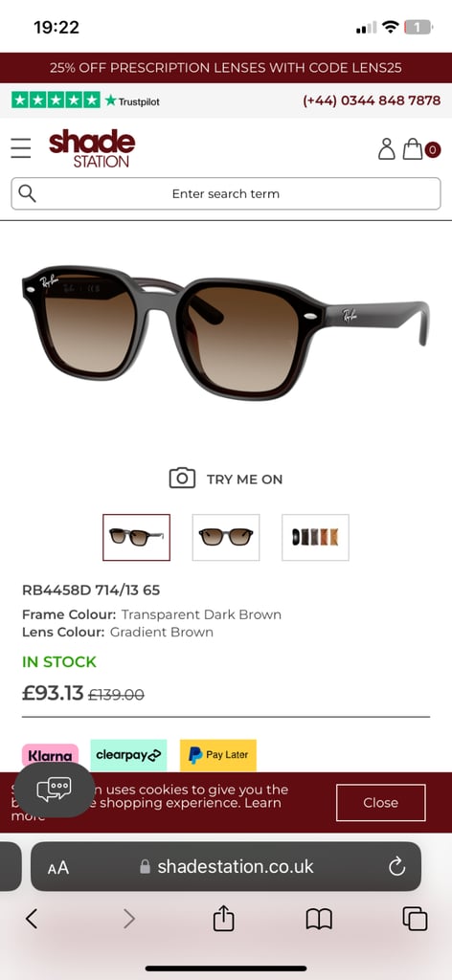
Task: Go back with Safari back arrow
Action: (x=32, y=919)
